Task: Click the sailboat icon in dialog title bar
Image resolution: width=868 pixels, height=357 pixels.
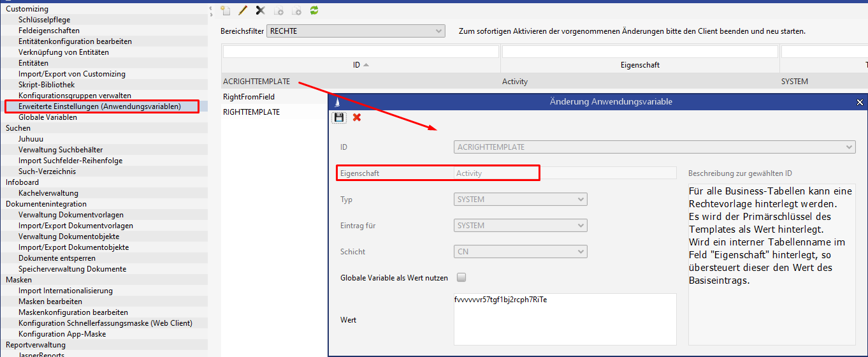Action: (336, 102)
